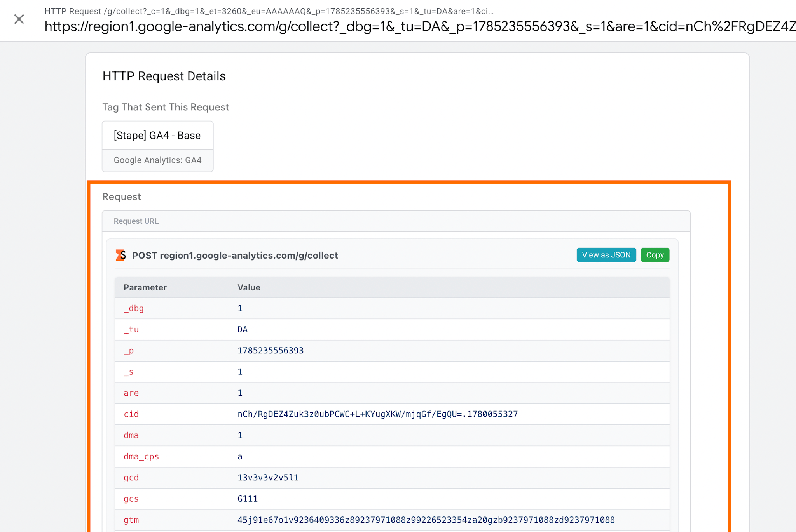
Task: Select the gcs parameter name
Action: click(x=131, y=499)
